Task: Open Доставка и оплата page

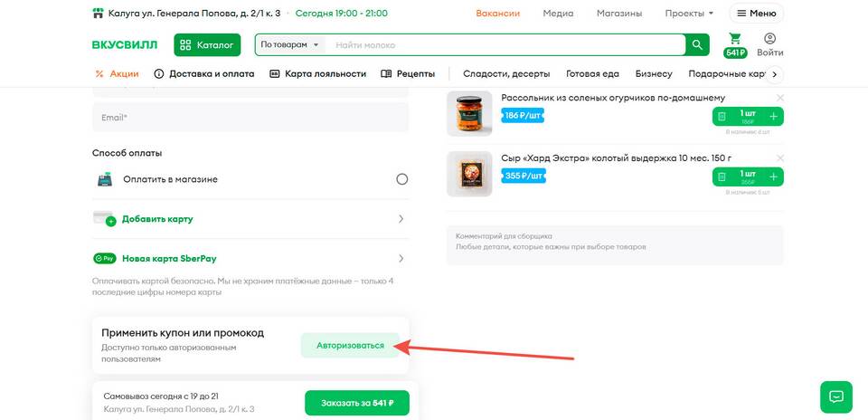Action: [212, 73]
